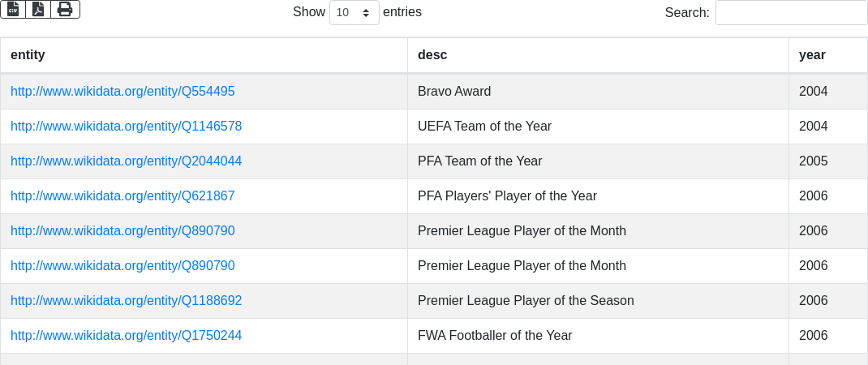
Task: Open the Q1750244 Wikidata link
Action: point(126,336)
